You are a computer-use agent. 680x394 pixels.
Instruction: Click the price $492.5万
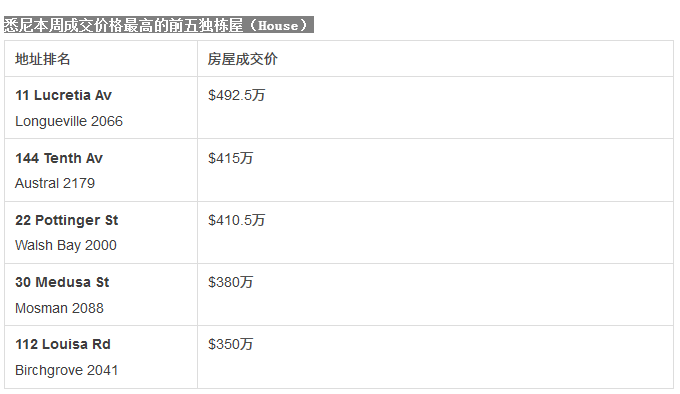click(x=236, y=95)
